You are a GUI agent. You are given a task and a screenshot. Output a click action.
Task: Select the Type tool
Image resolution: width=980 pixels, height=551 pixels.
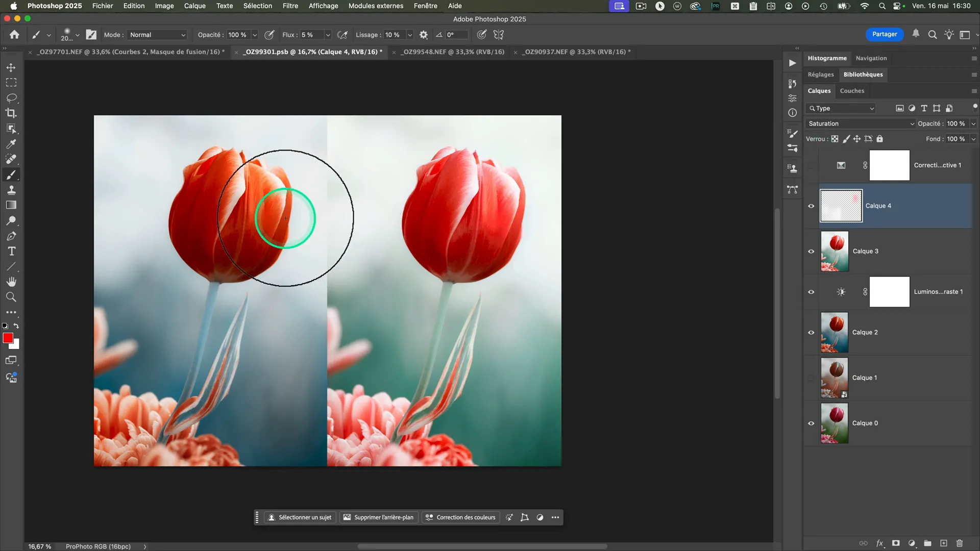11,251
